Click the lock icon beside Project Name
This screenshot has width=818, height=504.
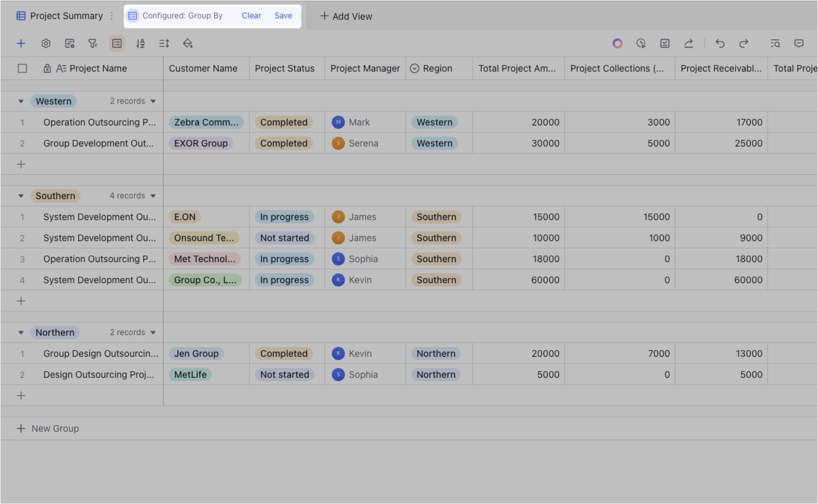pos(47,68)
